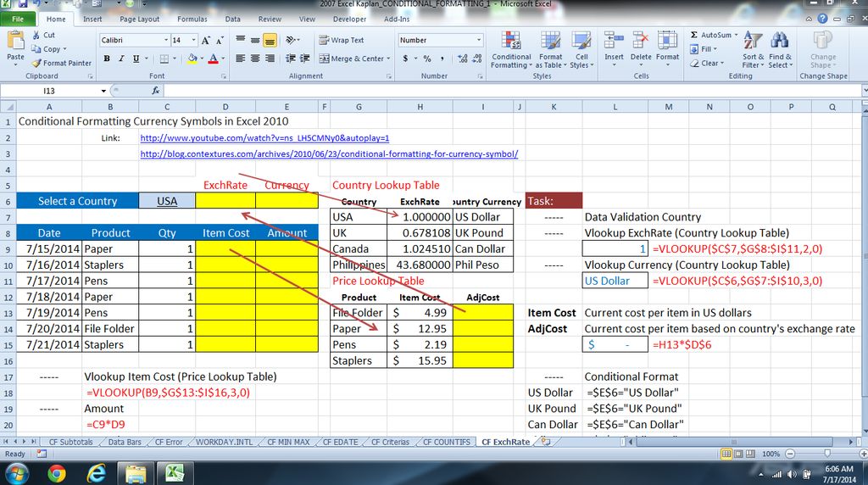868x485 pixels.
Task: Increase decimal places icon
Action: 463,59
